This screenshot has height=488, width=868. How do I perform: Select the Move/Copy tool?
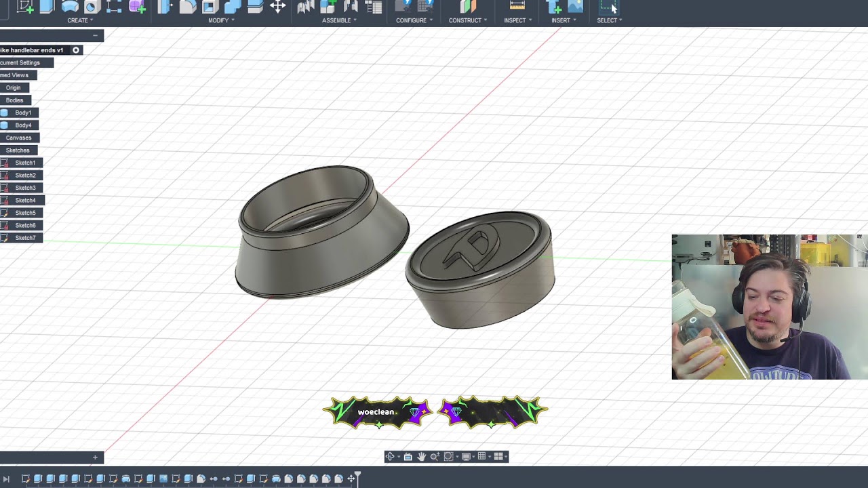[277, 6]
